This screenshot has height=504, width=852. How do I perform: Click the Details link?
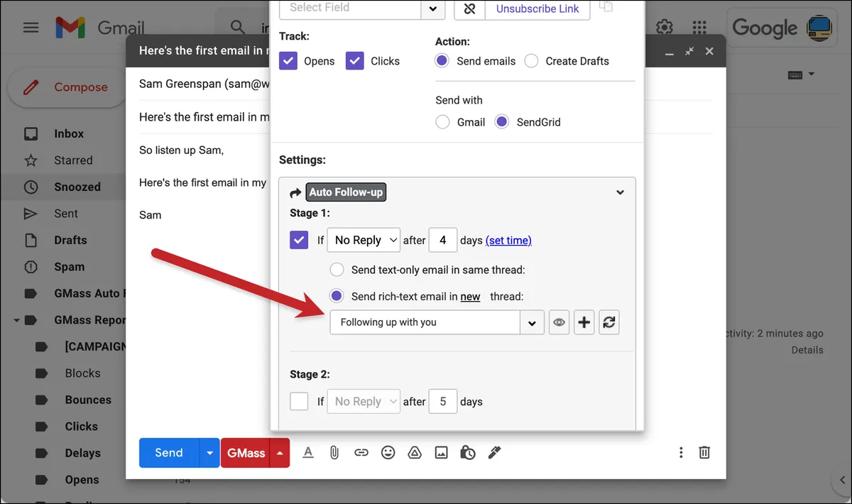pos(807,350)
